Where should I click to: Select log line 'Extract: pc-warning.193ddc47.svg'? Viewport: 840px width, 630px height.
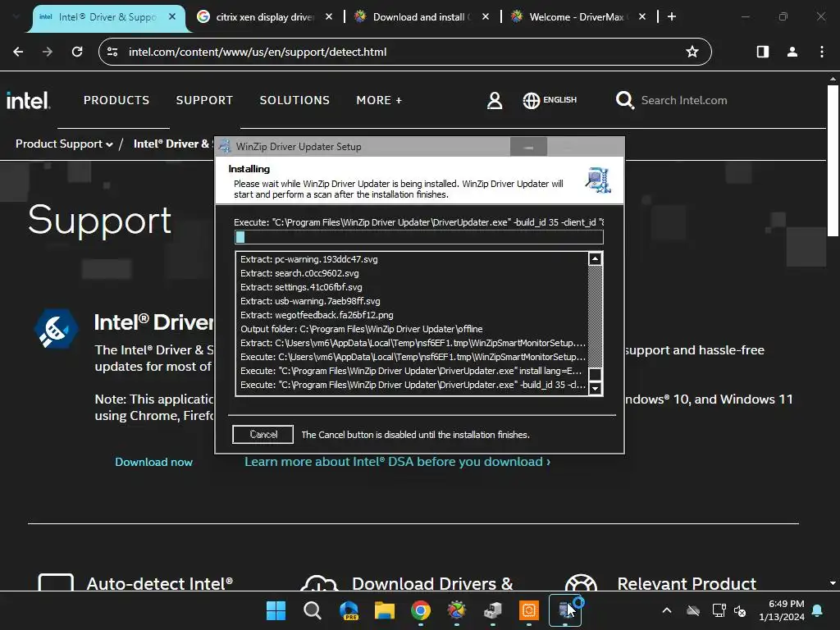pos(309,259)
